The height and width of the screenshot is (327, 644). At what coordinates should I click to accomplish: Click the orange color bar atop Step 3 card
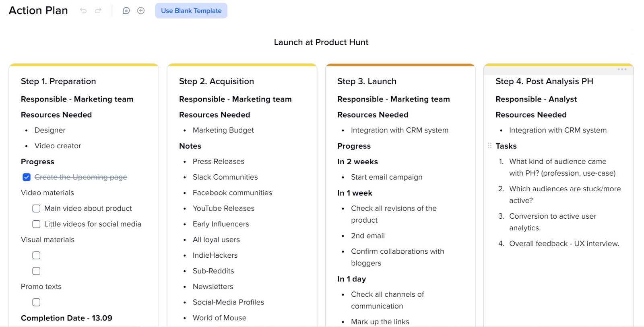coord(400,65)
